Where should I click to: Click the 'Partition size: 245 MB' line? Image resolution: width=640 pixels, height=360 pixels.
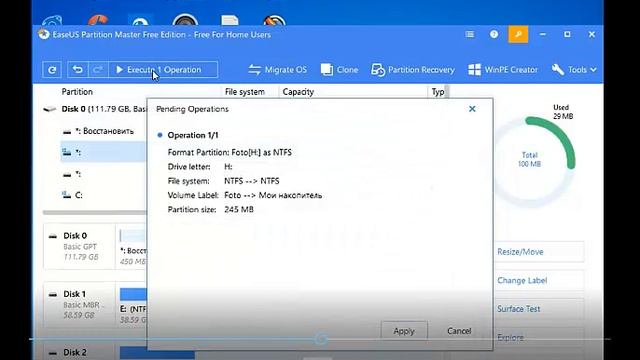pos(211,210)
